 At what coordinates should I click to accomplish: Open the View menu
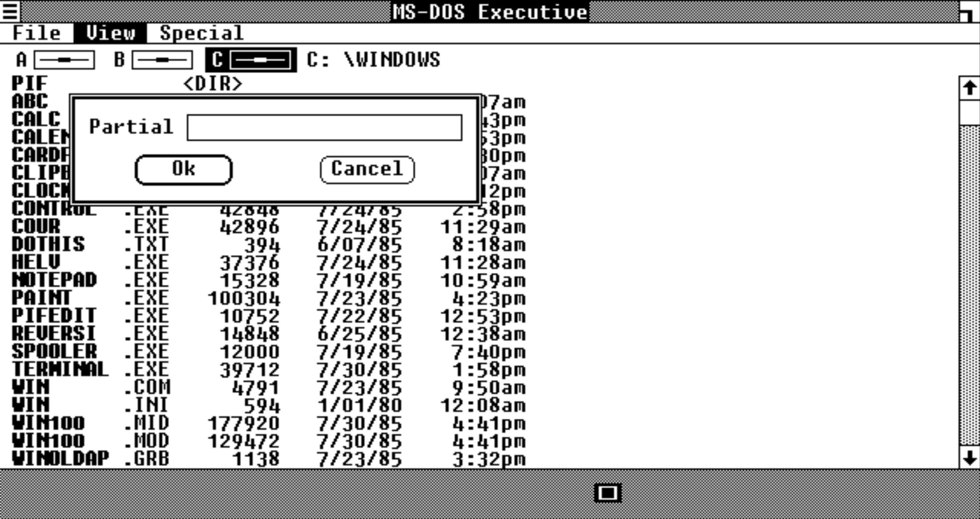110,33
